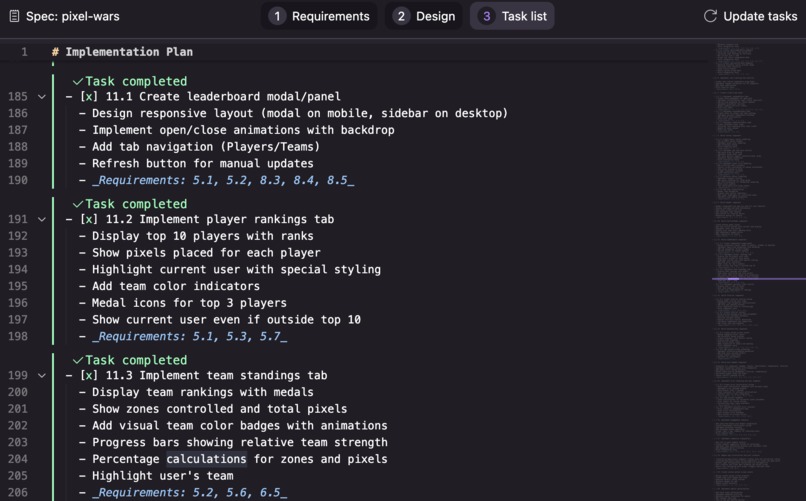Open Requirements 5.2, 5.6, 6.5 reference
This screenshot has height=501, width=806.
coord(190,493)
